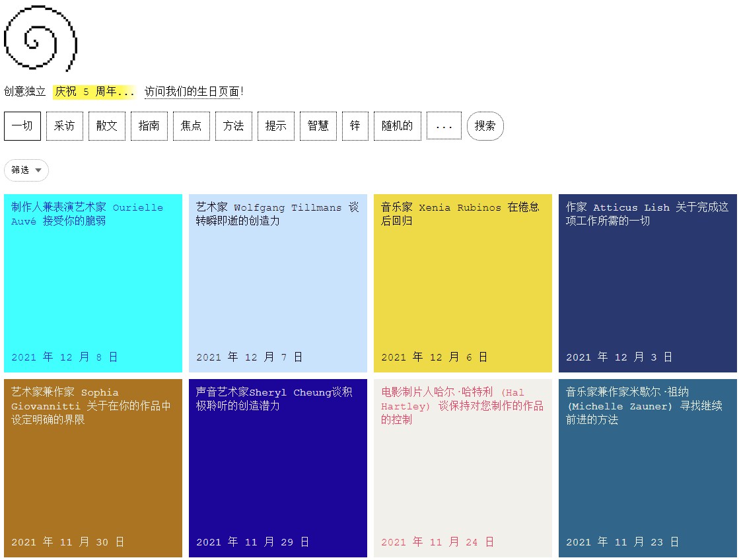
Task: Click the date 2021 年 12 月 8 日
Action: (x=65, y=357)
